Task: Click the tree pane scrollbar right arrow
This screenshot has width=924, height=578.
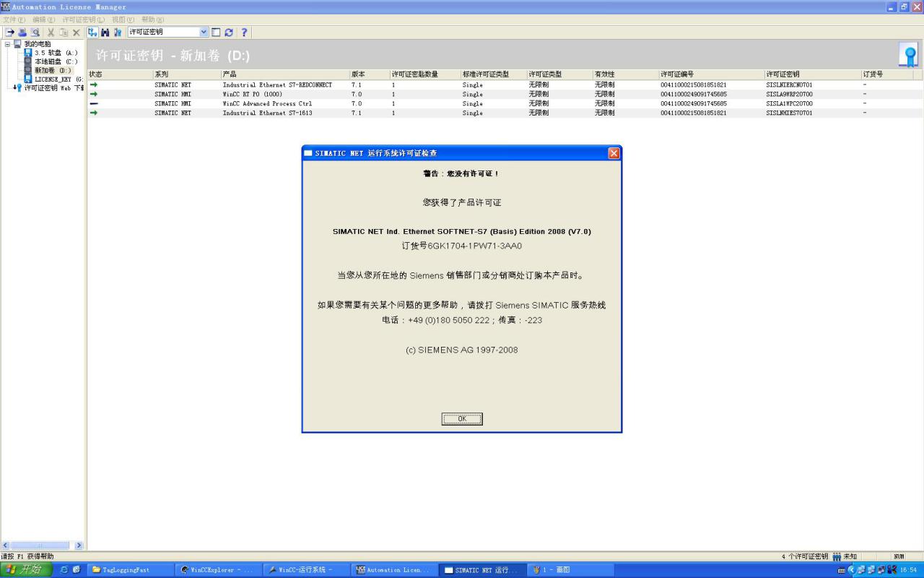Action: coord(79,545)
